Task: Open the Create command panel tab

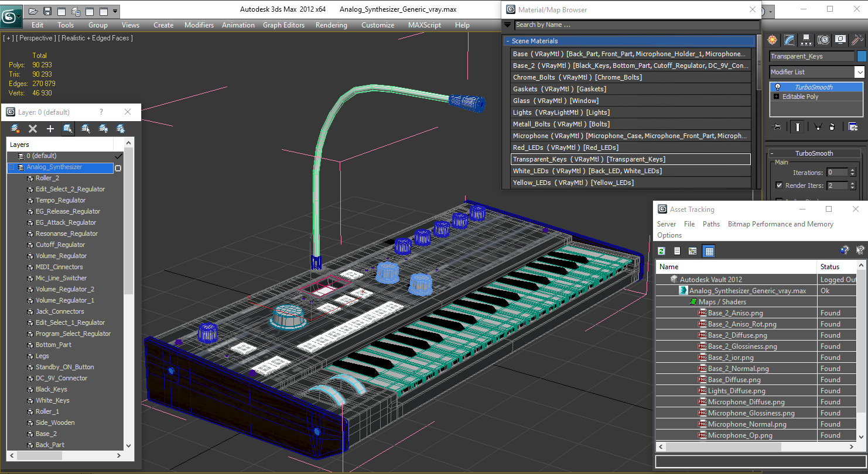Action: [773, 40]
